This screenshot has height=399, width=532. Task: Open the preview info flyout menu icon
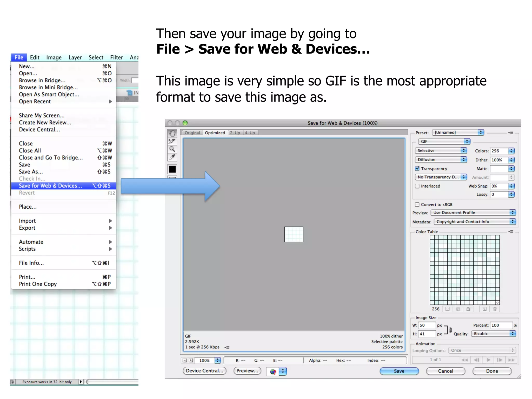point(227,347)
